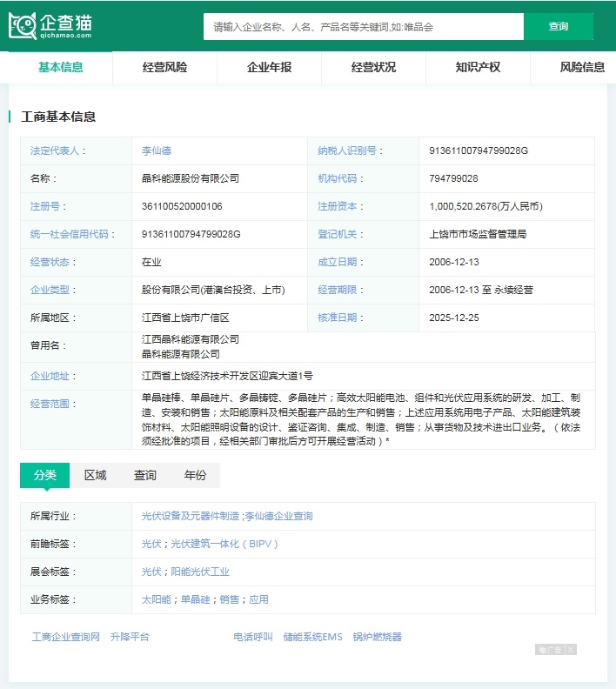Click the 法定代表人 label link
The height and width of the screenshot is (689, 616).
(55, 151)
